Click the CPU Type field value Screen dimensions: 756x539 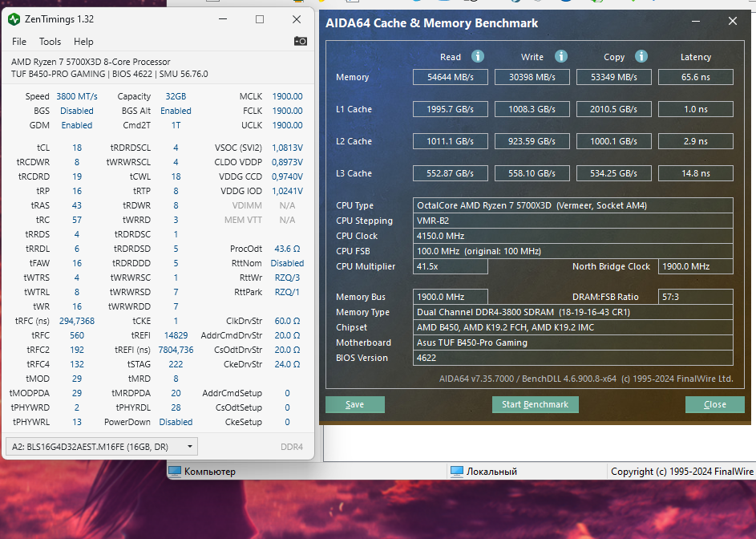coord(572,205)
